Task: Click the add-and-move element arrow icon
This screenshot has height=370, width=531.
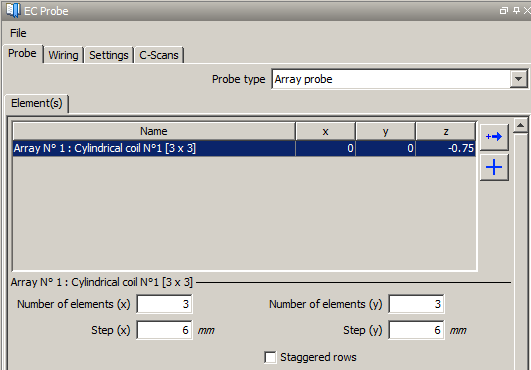Action: click(494, 137)
